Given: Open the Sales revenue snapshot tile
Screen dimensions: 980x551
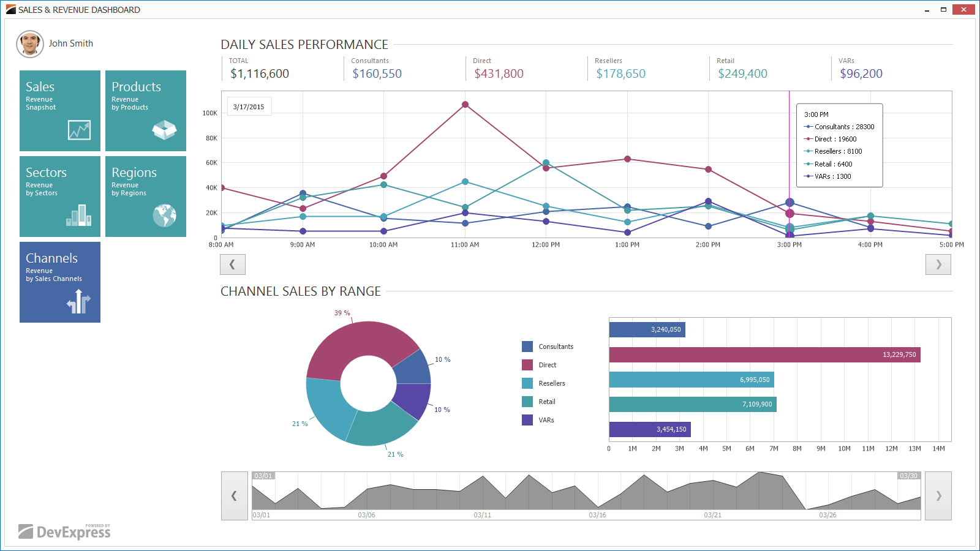Looking at the screenshot, I should pyautogui.click(x=60, y=111).
